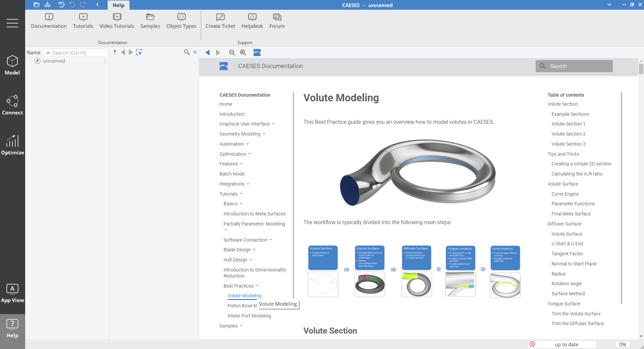Click the focus selection icon in object panel
This screenshot has height=349, width=644.
139,52
